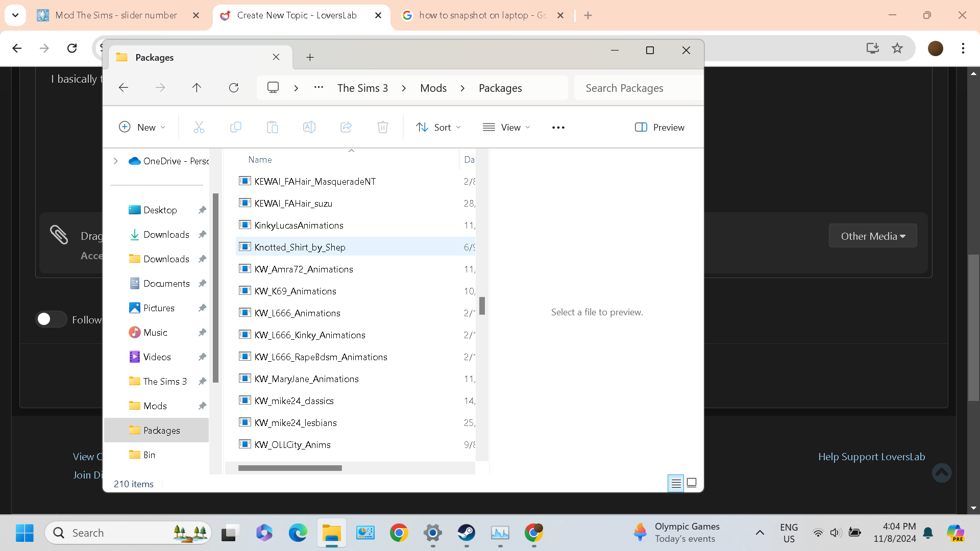
Task: Select the Knotted_Shirt_by_Shep file
Action: tap(356, 247)
